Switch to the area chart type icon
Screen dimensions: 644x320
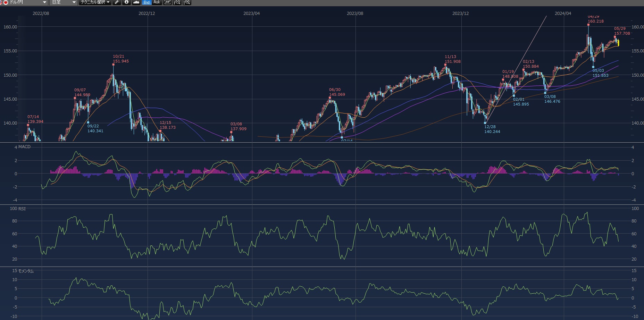click(136, 2)
